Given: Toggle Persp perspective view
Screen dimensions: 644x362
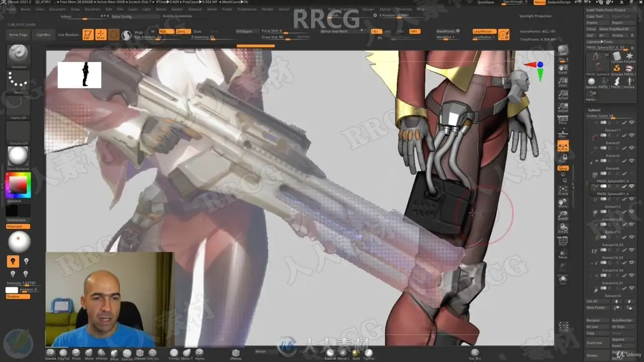Looking at the screenshot, I should [563, 120].
